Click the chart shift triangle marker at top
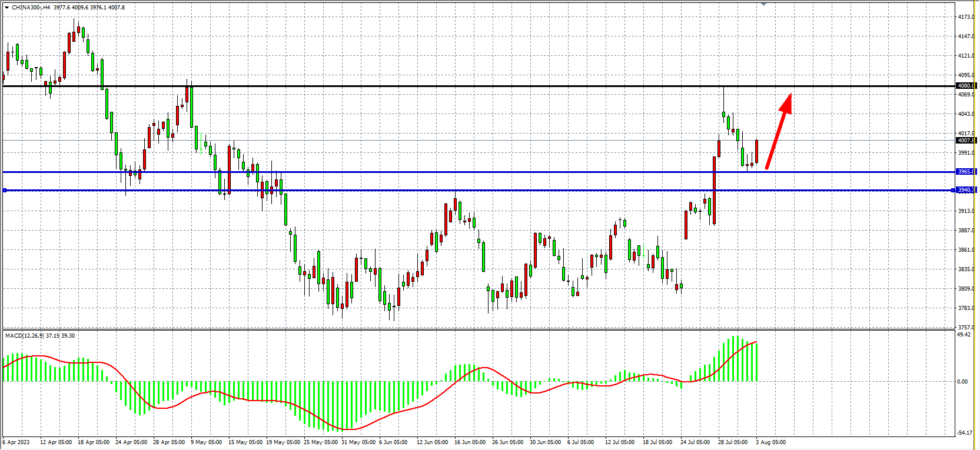The image size is (980, 450). [x=763, y=4]
